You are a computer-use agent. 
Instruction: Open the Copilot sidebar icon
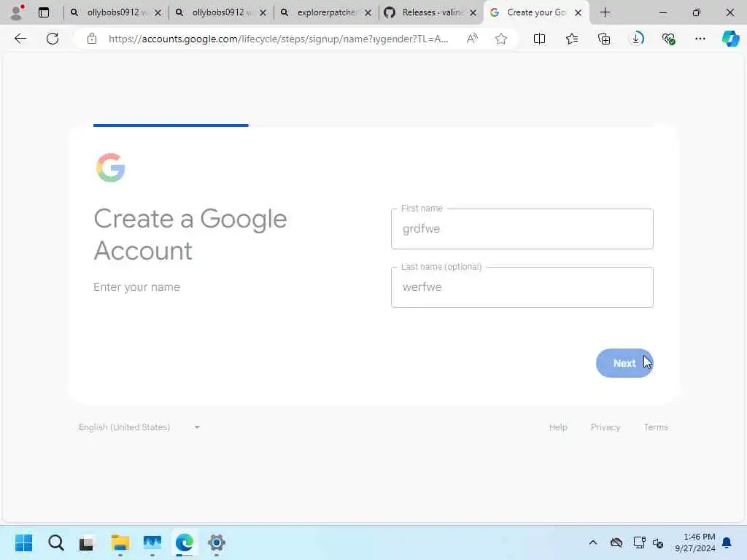click(730, 39)
